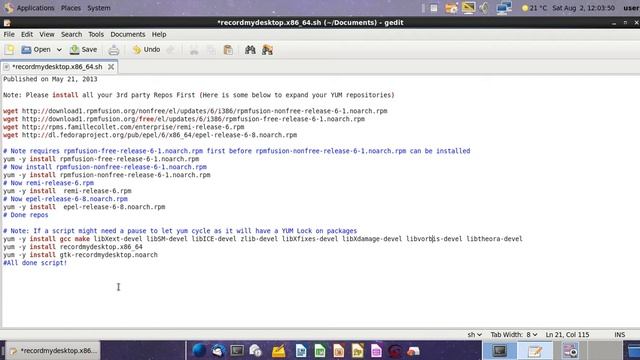The image size is (640, 360).
Task: Open the Applications panel menu
Action: click(29, 8)
